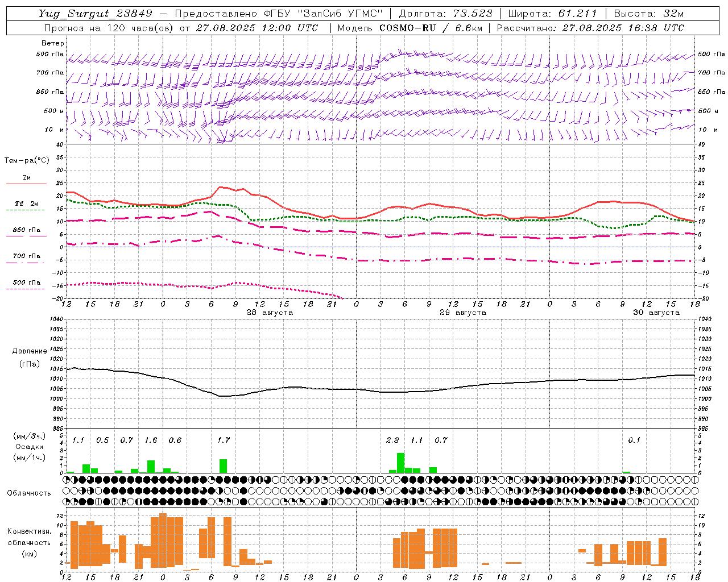Click the 'Модель COSMO-RU / 6.6км' text
The image size is (728, 582).
(409, 27)
